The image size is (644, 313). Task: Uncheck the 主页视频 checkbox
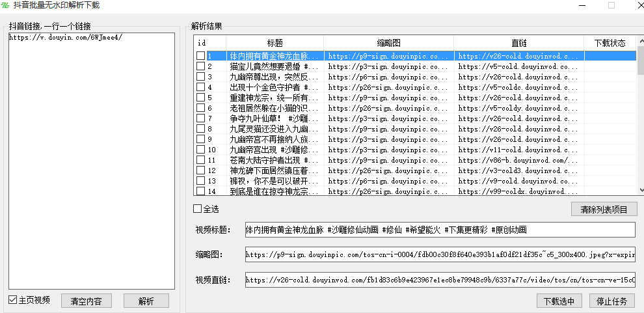click(13, 300)
